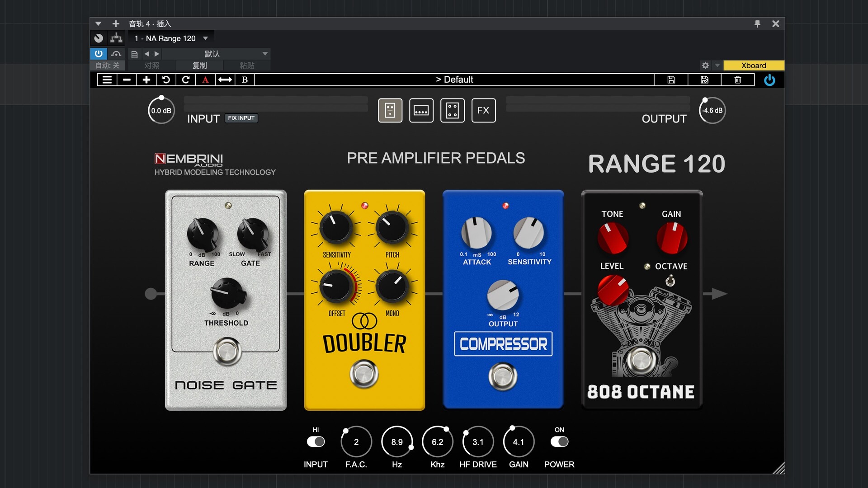Flip the OCTAVE mini toggle switch
This screenshot has height=488, width=868.
(x=670, y=282)
